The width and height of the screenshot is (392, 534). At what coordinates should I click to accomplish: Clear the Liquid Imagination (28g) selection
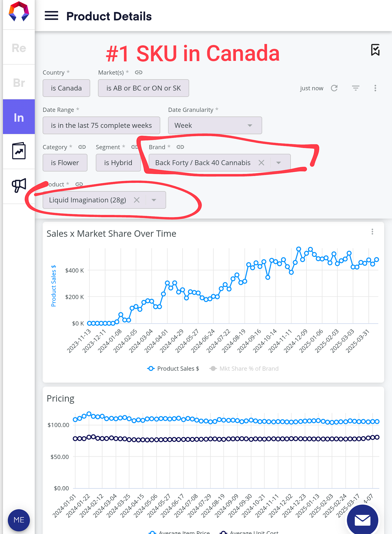tap(137, 200)
